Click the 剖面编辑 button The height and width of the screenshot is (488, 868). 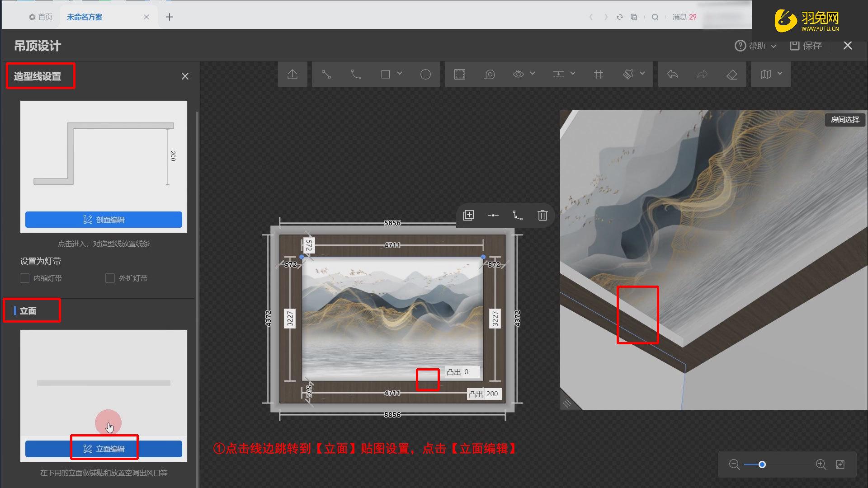tap(104, 220)
